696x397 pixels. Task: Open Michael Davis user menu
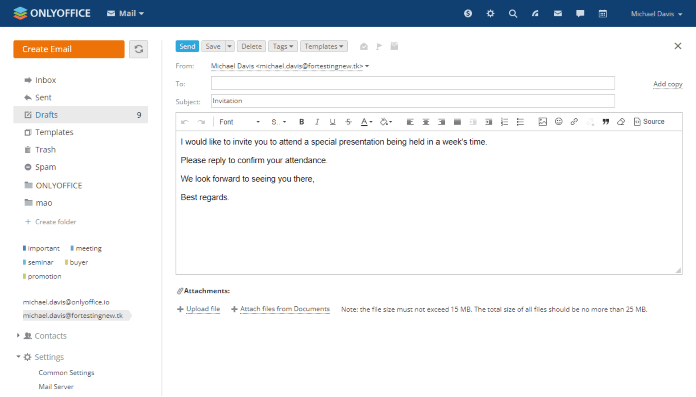656,14
